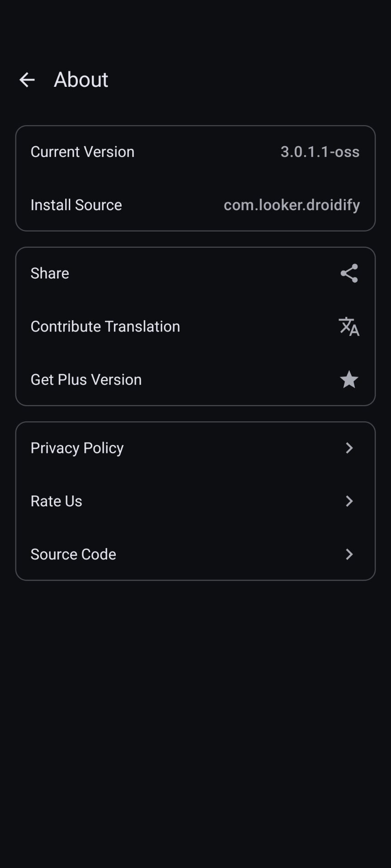391x868 pixels.
Task: Open the Source Code chevron arrow
Action: pos(349,554)
